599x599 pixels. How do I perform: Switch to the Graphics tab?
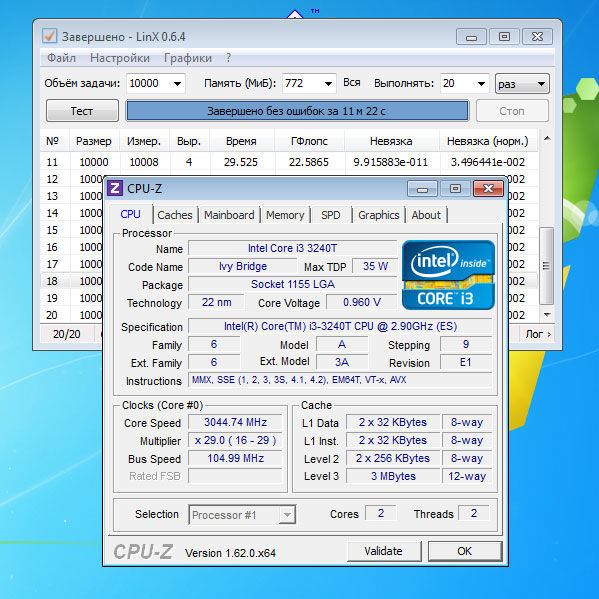coord(379,215)
